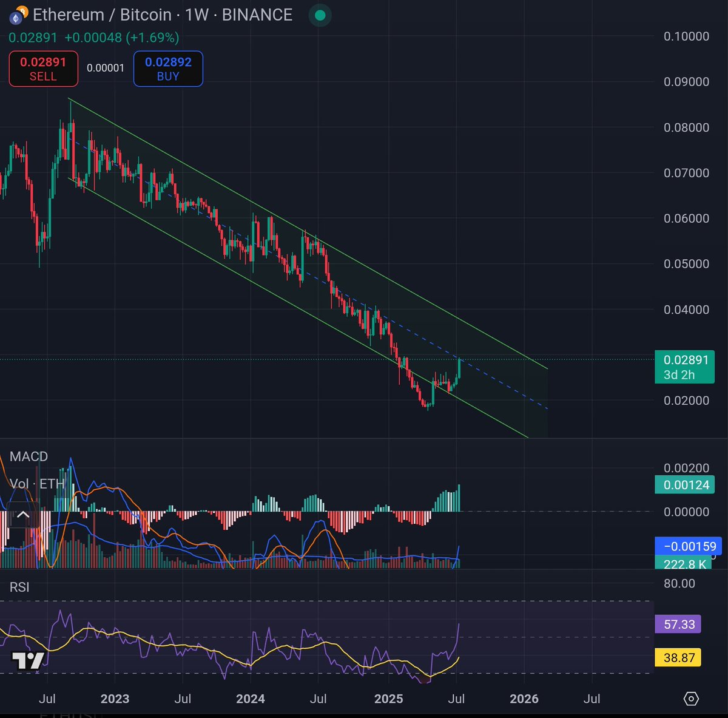Select the latest green weekly candle
728x718 pixels.
(459, 368)
